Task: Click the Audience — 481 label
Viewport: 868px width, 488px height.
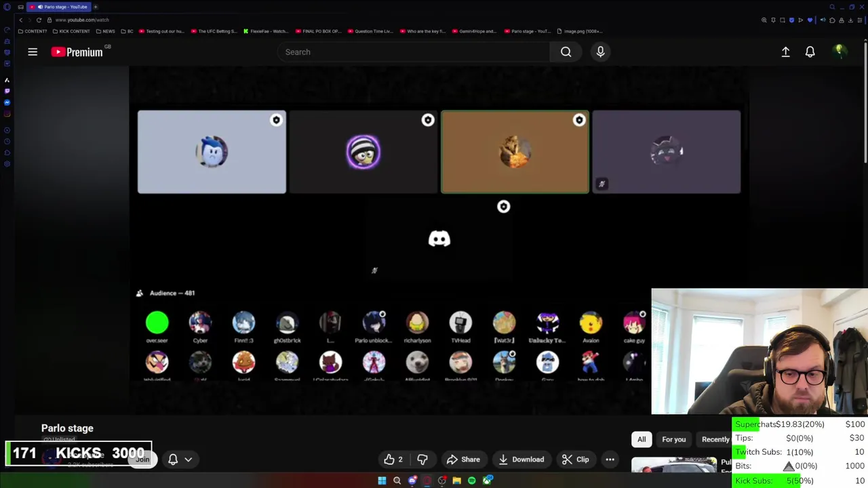Action: pos(172,293)
